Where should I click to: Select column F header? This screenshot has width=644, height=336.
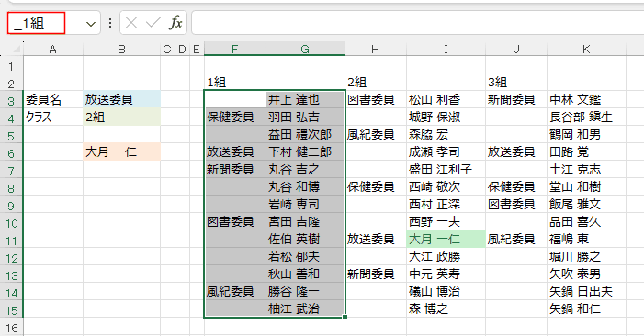[x=235, y=50]
